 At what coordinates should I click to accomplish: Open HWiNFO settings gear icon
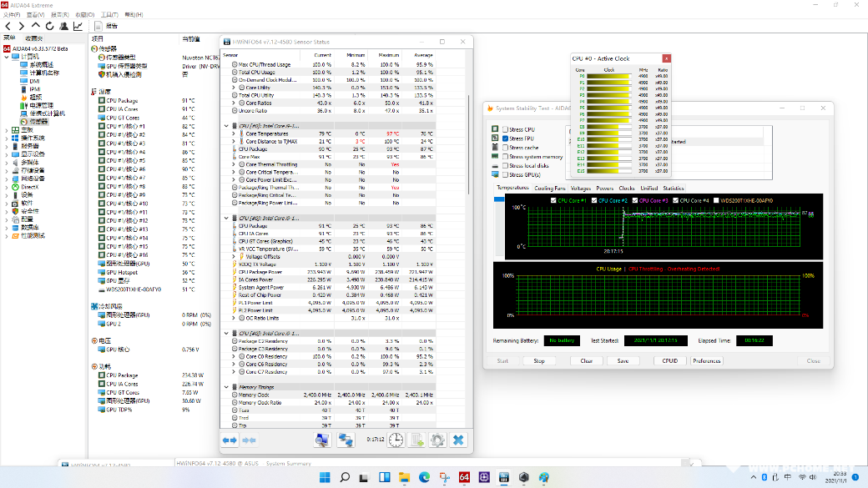437,440
